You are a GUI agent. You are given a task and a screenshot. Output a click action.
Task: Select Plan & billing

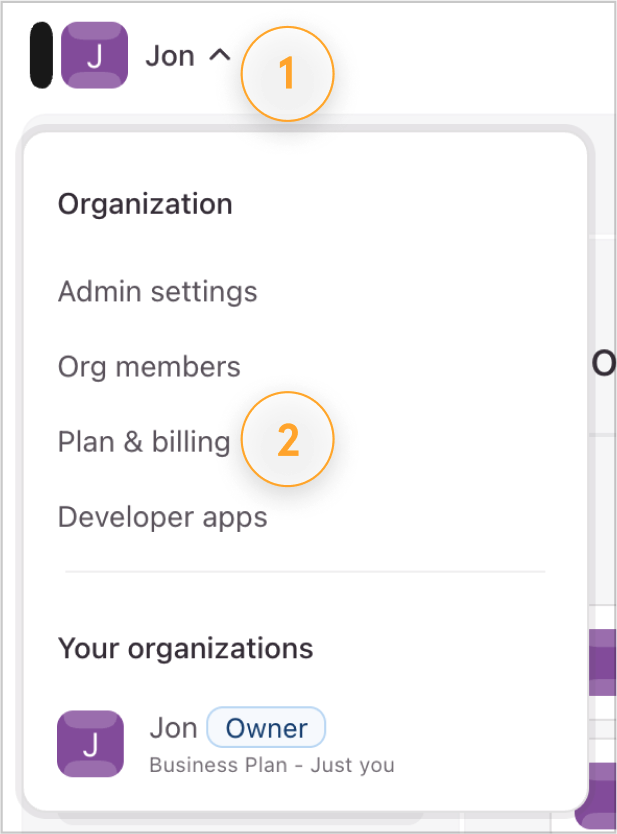[x=144, y=442]
